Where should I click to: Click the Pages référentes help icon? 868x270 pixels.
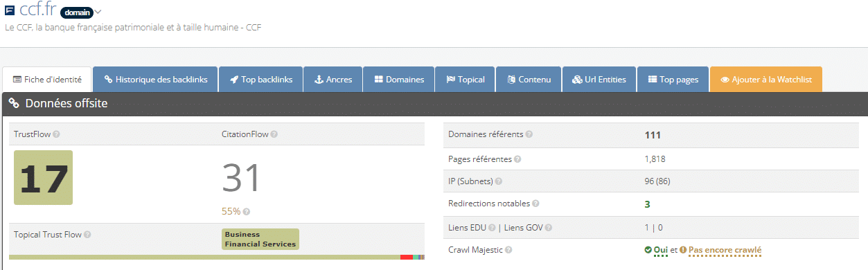click(x=517, y=159)
